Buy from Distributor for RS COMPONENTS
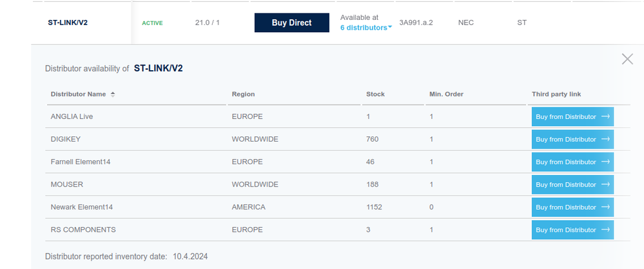This screenshot has height=269, width=644. pos(572,230)
